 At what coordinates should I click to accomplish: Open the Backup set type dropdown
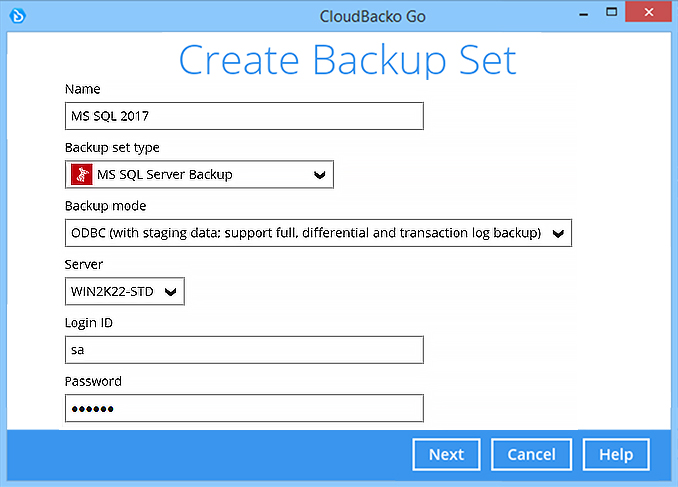tap(199, 174)
